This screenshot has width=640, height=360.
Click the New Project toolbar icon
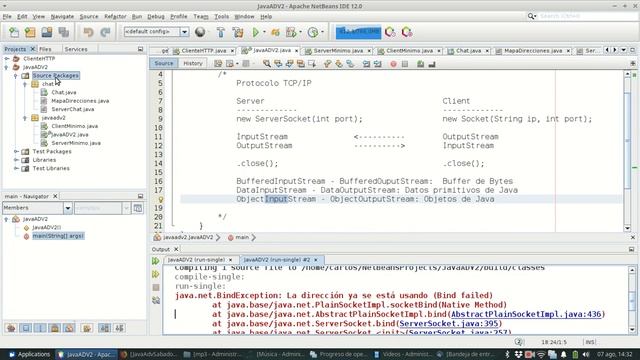[x=30, y=32]
